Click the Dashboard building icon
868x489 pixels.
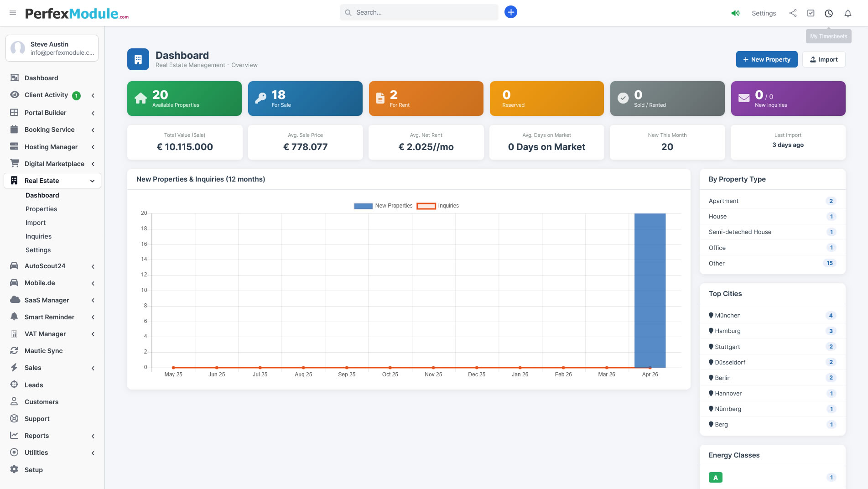click(138, 59)
